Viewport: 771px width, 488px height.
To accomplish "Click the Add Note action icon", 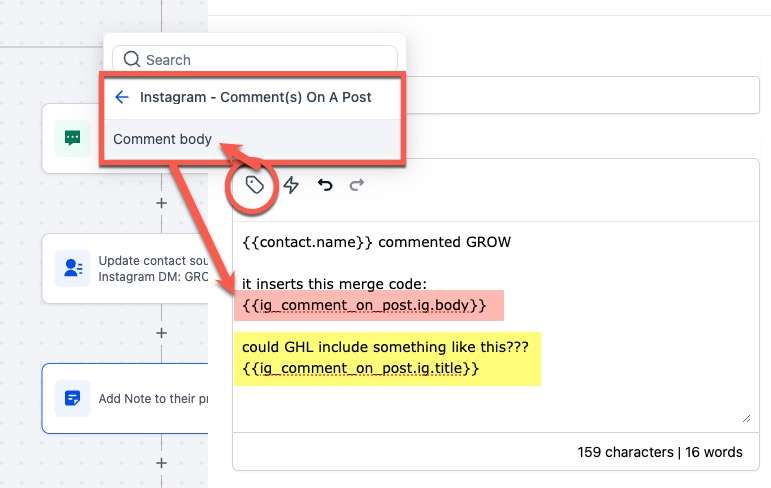I will 72,398.
